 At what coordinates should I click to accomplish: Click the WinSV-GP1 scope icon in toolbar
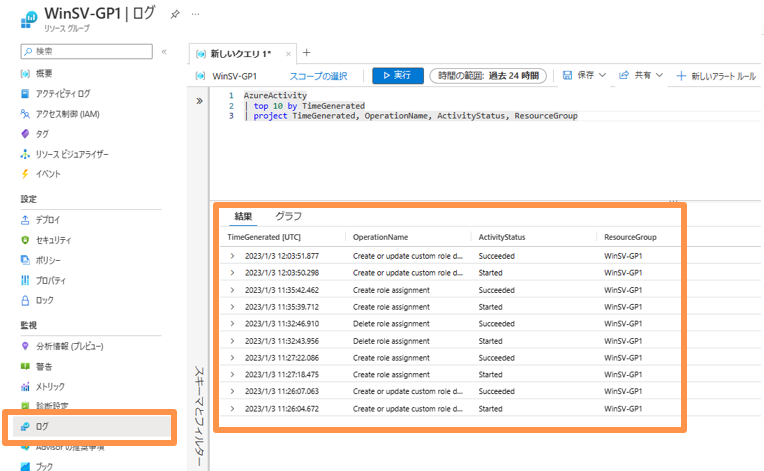pyautogui.click(x=200, y=76)
